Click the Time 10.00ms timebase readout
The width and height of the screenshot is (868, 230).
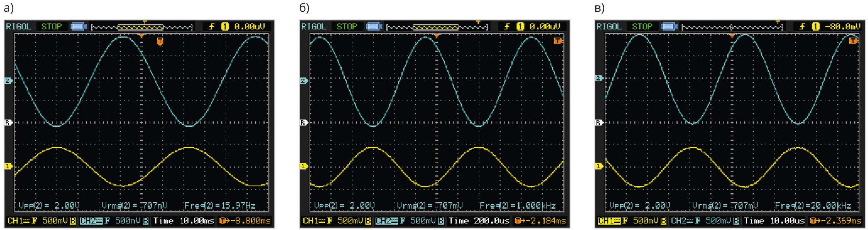[184, 221]
